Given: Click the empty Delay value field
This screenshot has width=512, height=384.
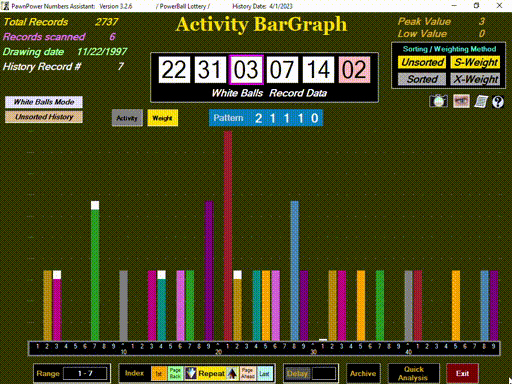Looking at the screenshot, I should (324, 373).
